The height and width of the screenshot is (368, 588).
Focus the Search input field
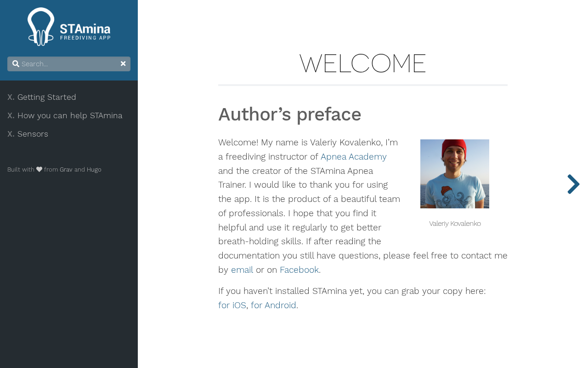pyautogui.click(x=69, y=64)
